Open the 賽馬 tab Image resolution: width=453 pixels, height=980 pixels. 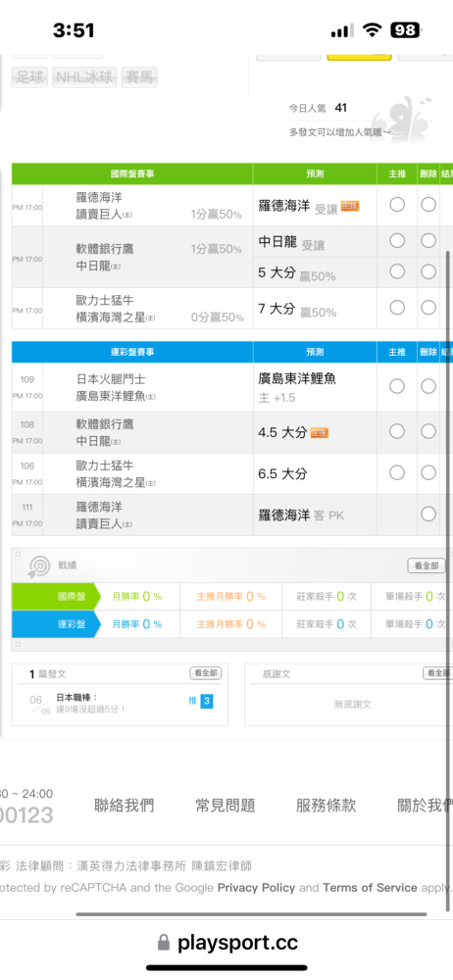tap(139, 76)
